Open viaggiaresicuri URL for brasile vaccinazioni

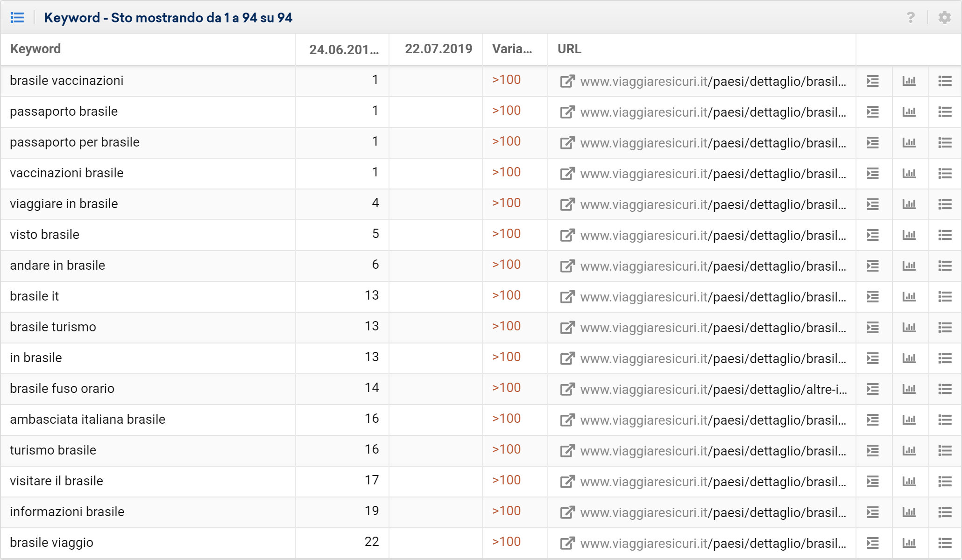(713, 81)
